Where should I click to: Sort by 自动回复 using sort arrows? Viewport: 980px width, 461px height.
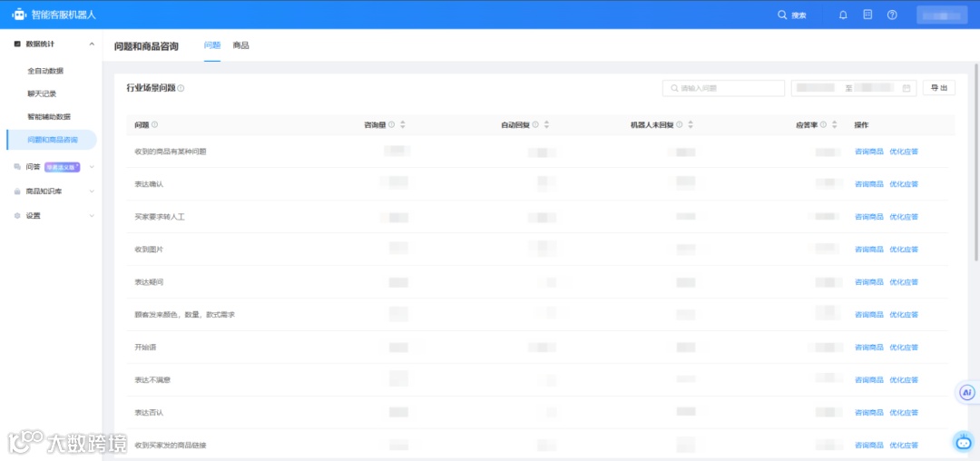pos(546,124)
